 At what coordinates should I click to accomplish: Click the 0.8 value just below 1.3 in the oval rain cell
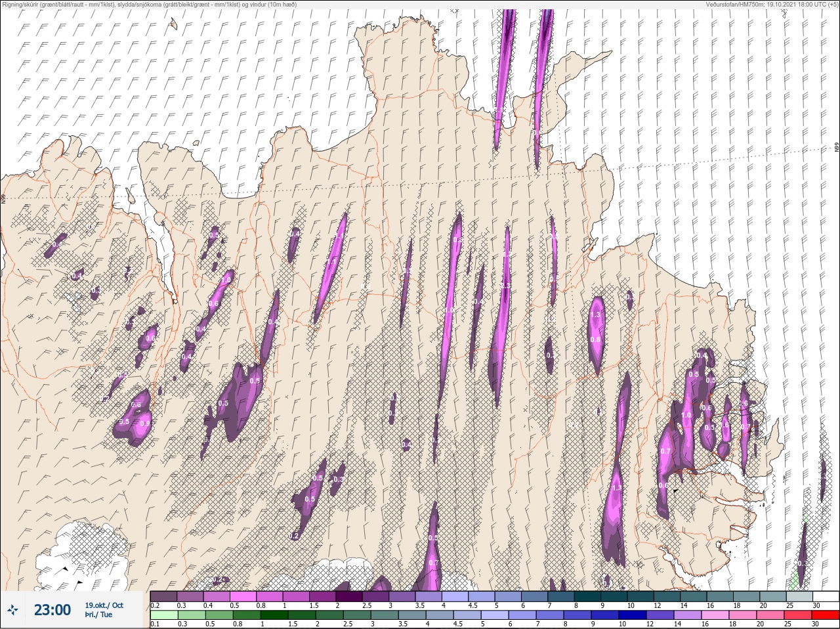tap(595, 339)
